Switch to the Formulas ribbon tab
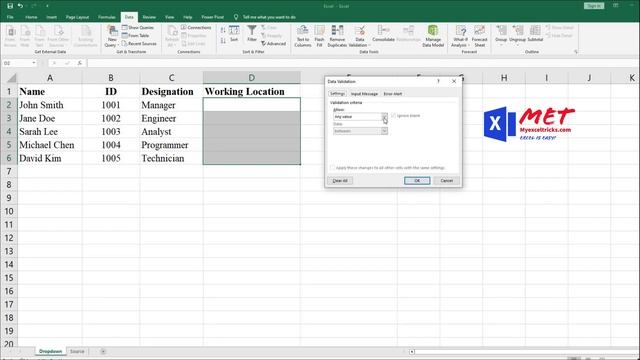The width and height of the screenshot is (640, 360). [107, 17]
